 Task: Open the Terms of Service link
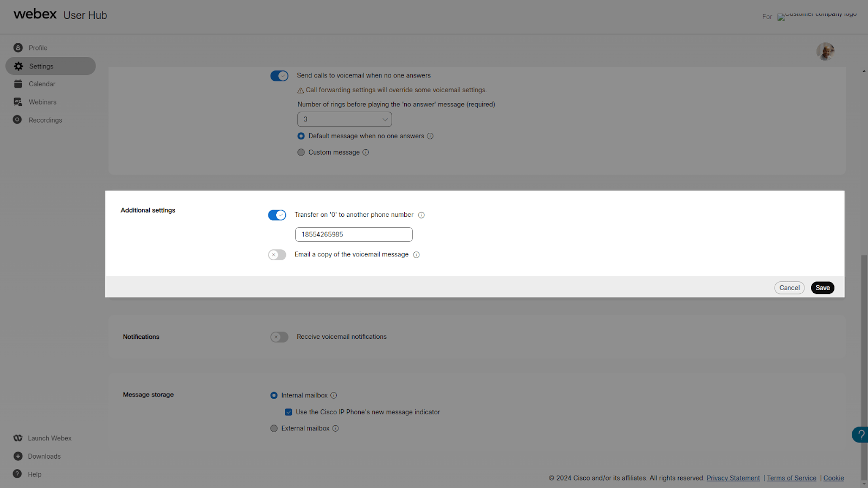(792, 478)
